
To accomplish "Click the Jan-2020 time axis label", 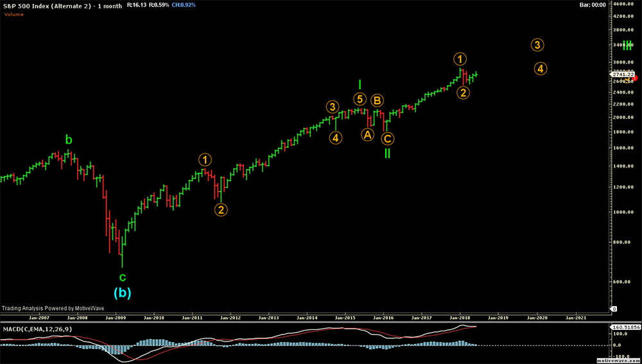I will (538, 317).
